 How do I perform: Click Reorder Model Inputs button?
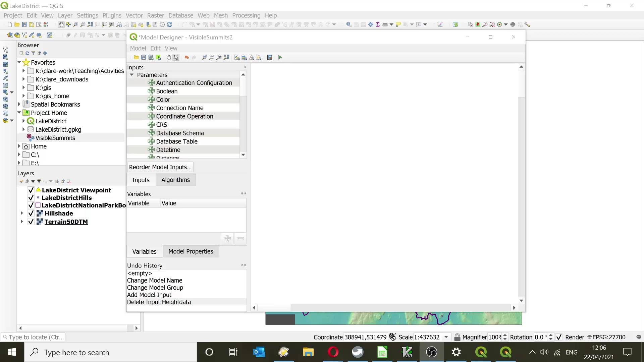[160, 167]
